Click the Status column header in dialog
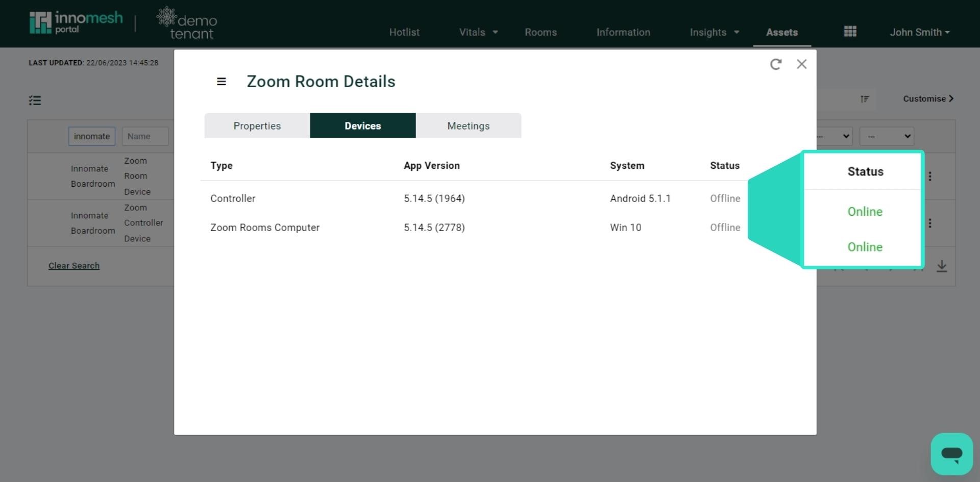The image size is (980, 482). pyautogui.click(x=725, y=166)
